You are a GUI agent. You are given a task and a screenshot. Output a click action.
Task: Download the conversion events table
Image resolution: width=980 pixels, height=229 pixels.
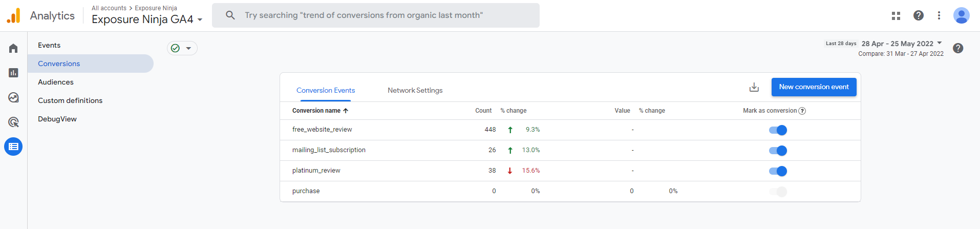pyautogui.click(x=754, y=87)
